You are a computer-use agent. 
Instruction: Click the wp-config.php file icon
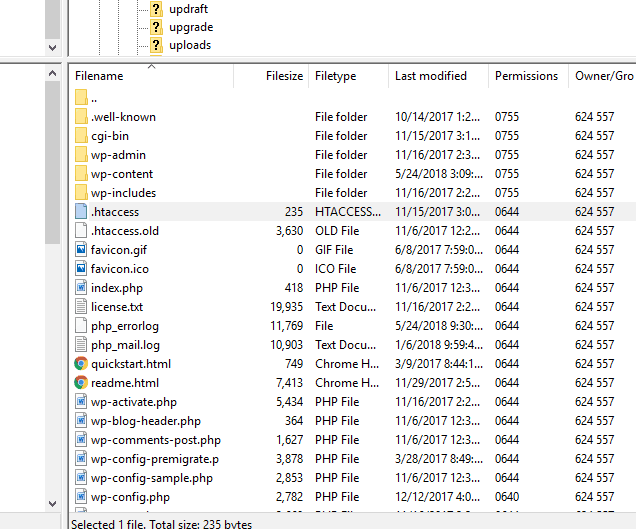point(81,497)
